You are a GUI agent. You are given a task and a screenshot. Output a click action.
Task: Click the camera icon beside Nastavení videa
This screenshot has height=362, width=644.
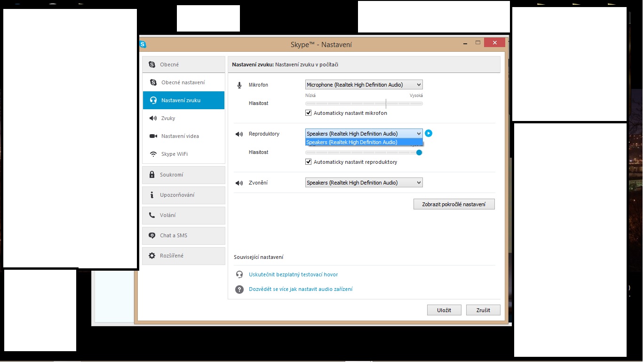153,136
